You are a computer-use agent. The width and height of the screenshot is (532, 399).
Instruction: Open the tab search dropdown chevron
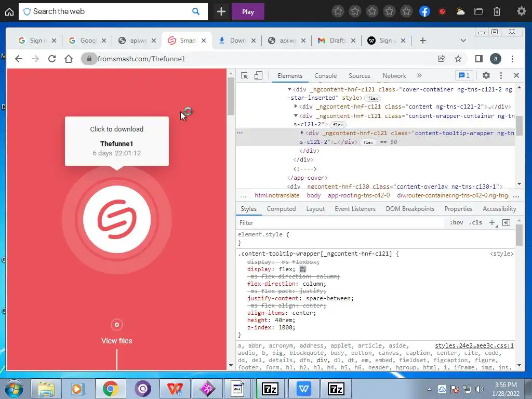(x=463, y=41)
